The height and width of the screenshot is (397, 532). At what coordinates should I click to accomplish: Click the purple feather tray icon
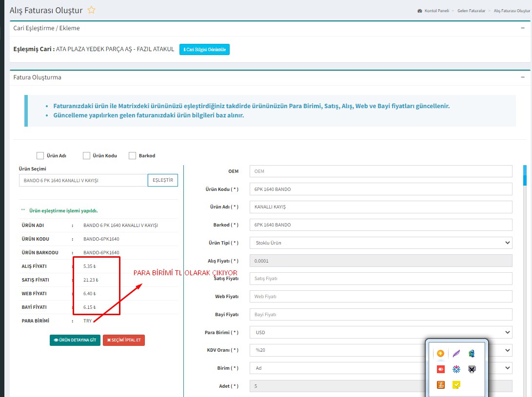pyautogui.click(x=456, y=353)
